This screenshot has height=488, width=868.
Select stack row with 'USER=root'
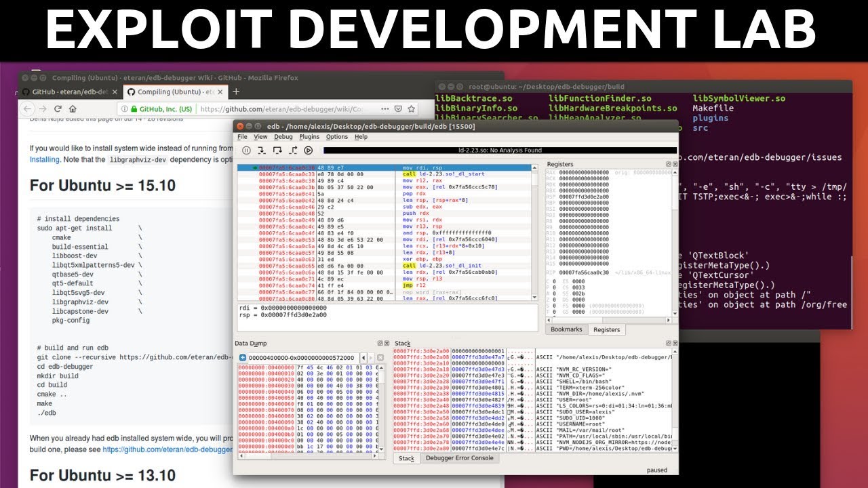[x=534, y=401]
